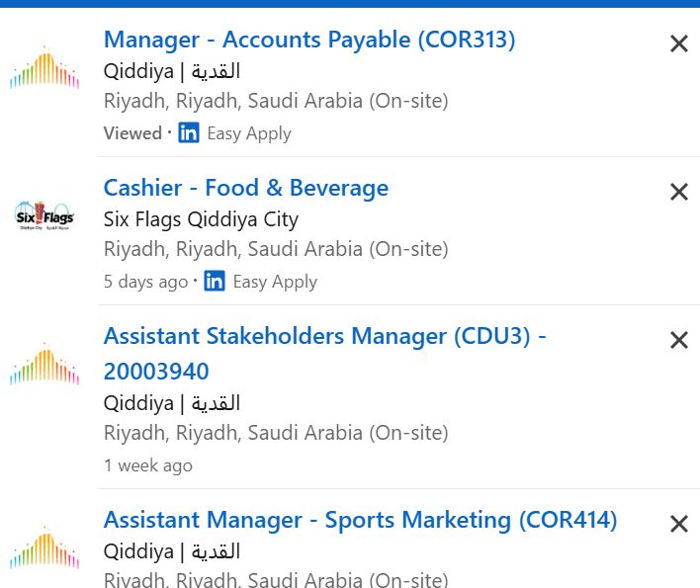Dismiss the Assistant Manager - Sports Marketing job
The image size is (700, 588).
678,524
